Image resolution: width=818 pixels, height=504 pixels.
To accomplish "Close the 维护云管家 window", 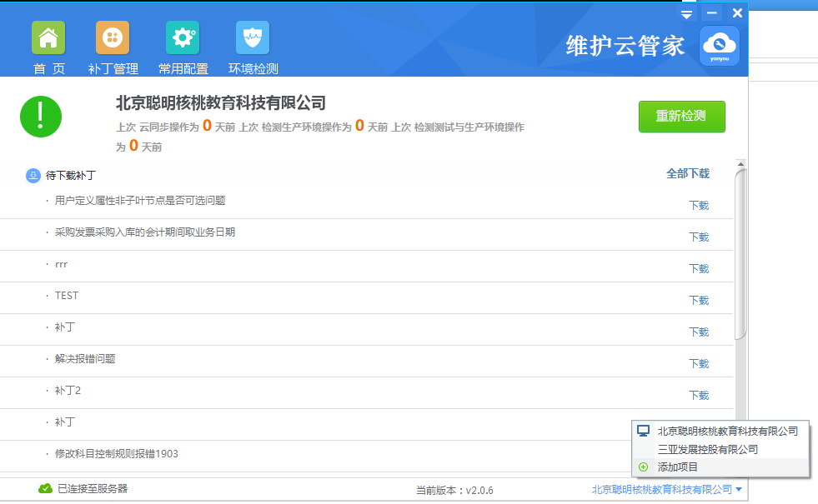I will click(x=737, y=13).
